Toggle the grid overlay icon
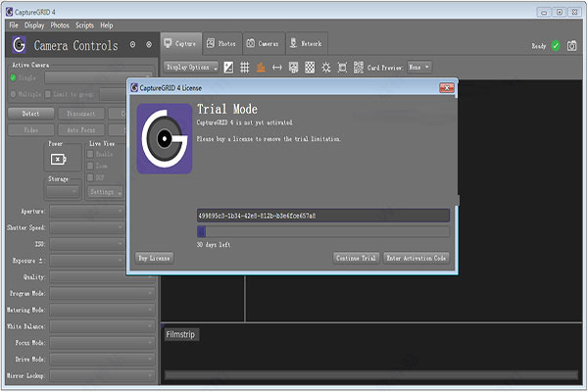This screenshot has height=392, width=588. point(244,68)
